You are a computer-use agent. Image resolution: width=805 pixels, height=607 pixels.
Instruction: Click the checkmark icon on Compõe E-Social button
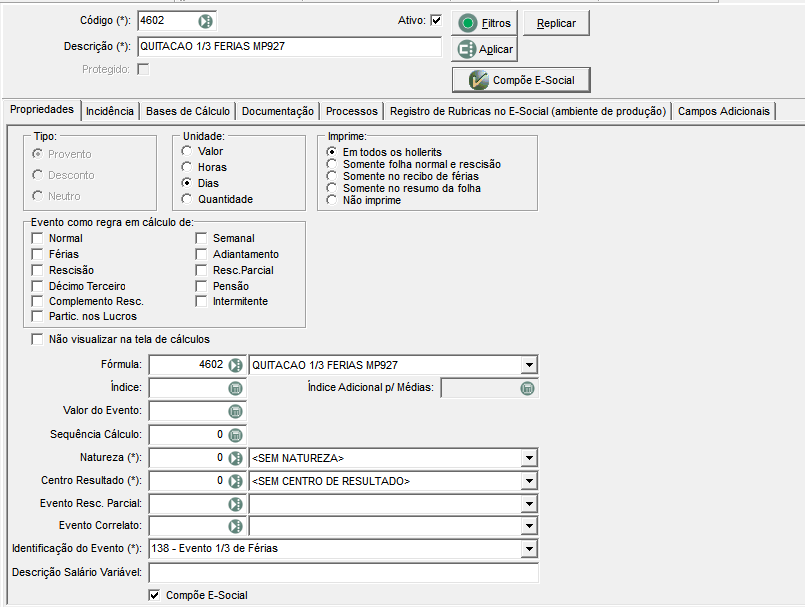click(478, 80)
